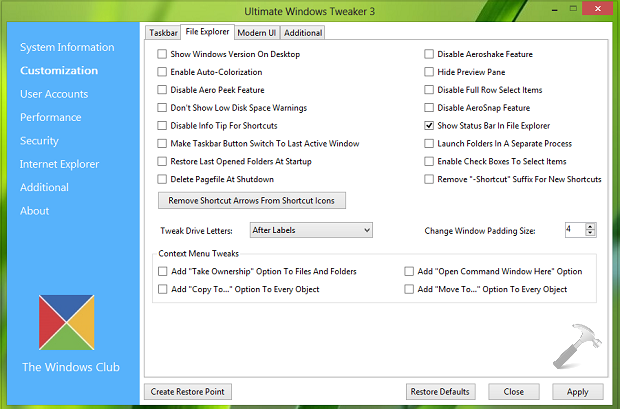Enable Add "Take Ownership" Option checkbox
Screen dimensions: 620x409
[x=163, y=271]
